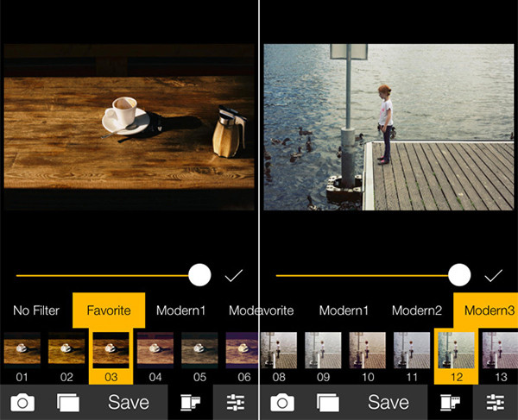Select filters icon in right screen toolbar
This screenshot has width=518, height=420.
(449, 402)
